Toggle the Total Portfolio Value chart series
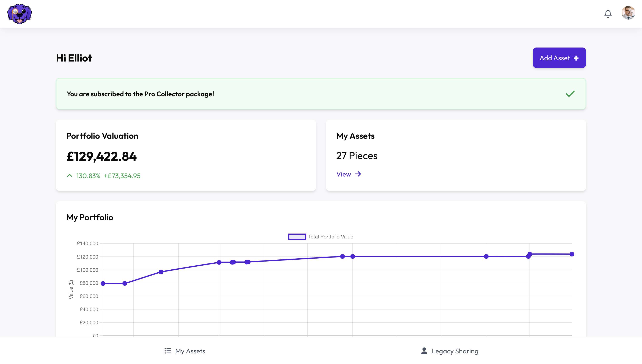Viewport: 642px width, 364px height. click(331, 237)
